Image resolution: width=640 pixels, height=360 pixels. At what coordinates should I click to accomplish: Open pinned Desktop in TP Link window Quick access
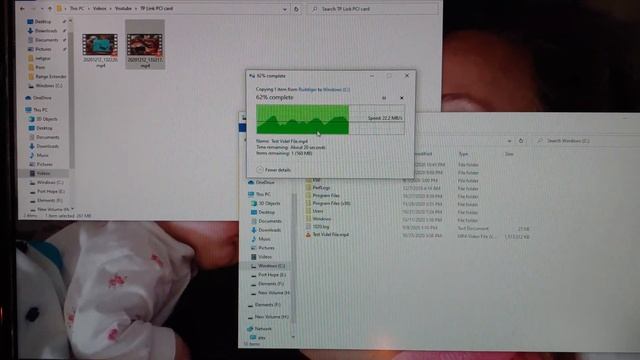43,22
